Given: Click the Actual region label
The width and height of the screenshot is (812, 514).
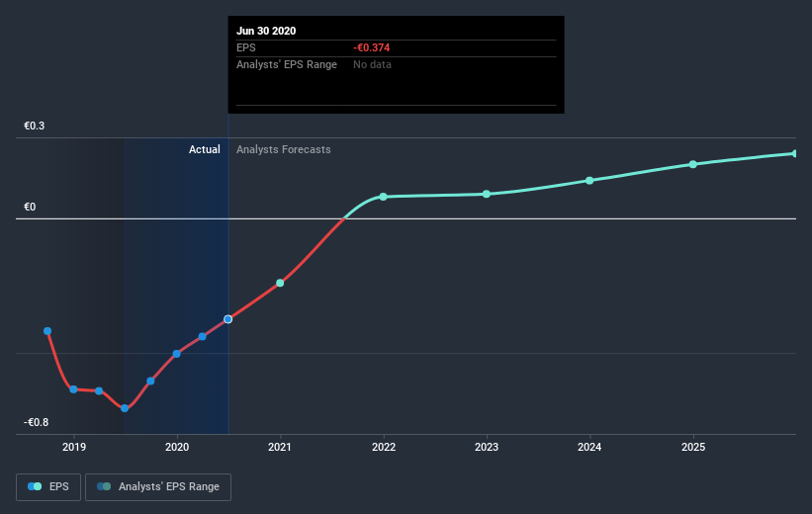Looking at the screenshot, I should pos(205,149).
